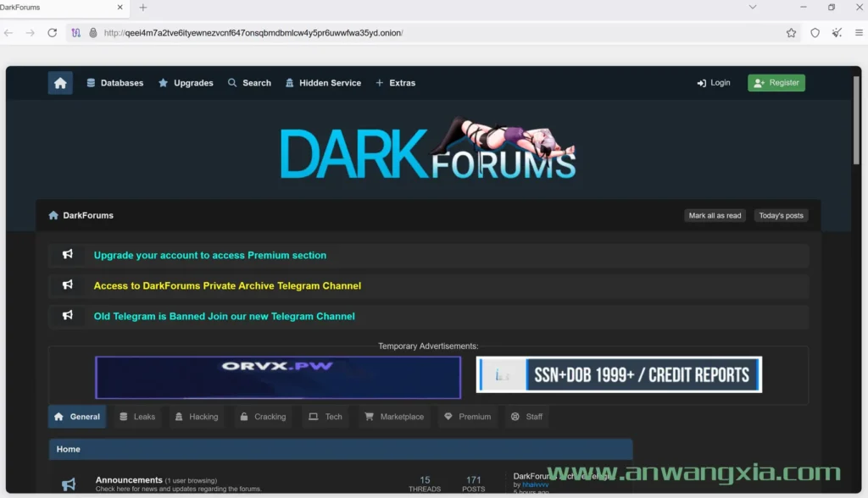This screenshot has width=868, height=498.
Task: Click the cleanup broom icon in browser toolbar
Action: (x=836, y=32)
